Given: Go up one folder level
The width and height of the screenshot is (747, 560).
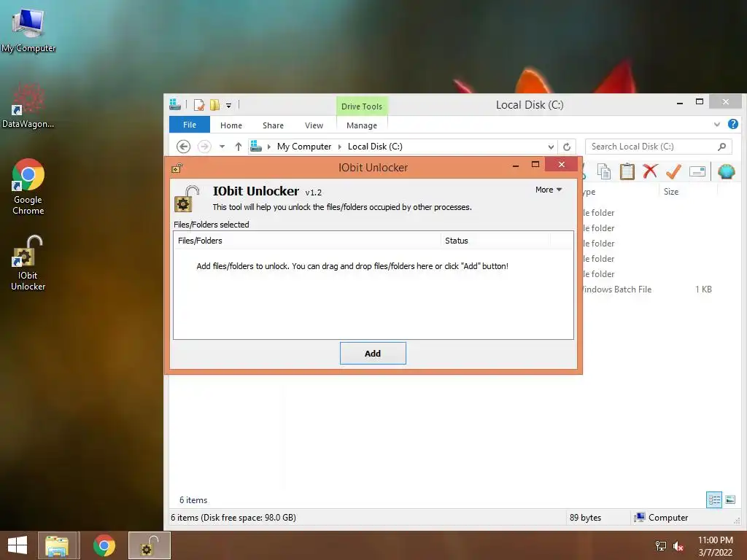Looking at the screenshot, I should [239, 147].
